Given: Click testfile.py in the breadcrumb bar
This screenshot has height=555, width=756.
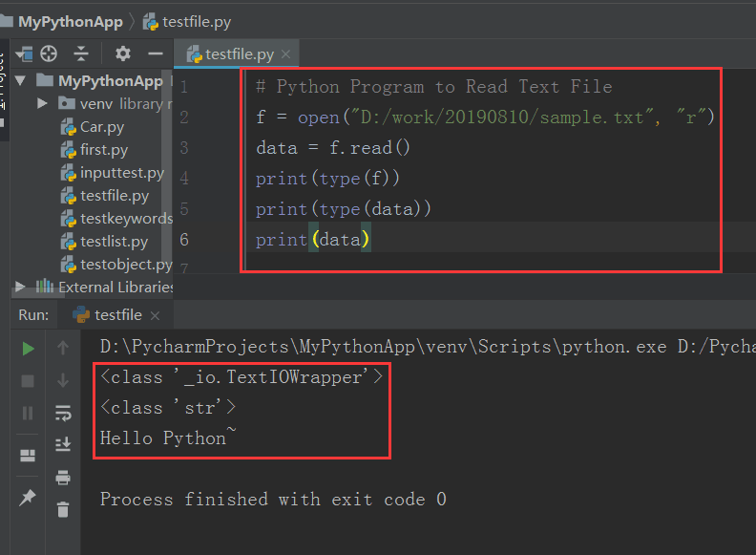Looking at the screenshot, I should [187, 22].
